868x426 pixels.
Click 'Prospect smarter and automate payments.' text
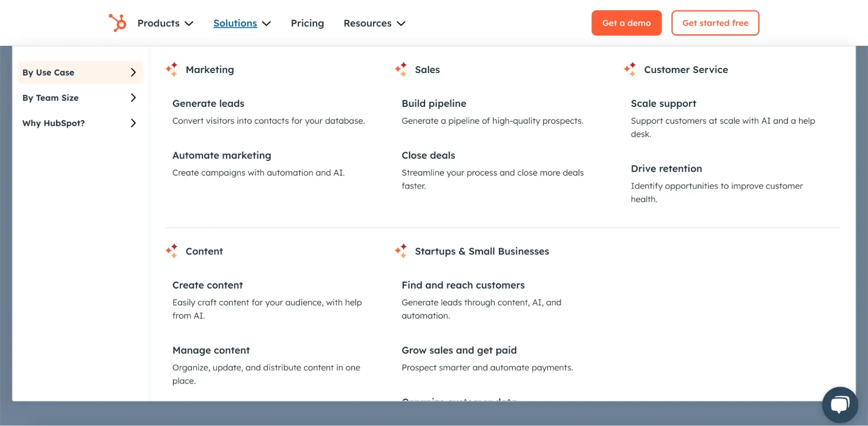pyautogui.click(x=487, y=368)
